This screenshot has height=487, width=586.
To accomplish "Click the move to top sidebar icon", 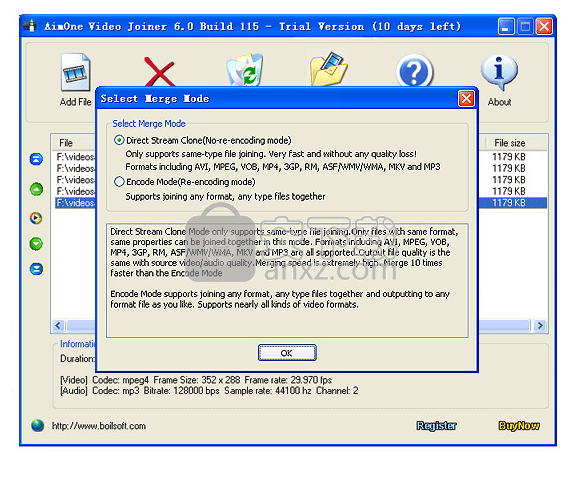I will (36, 159).
